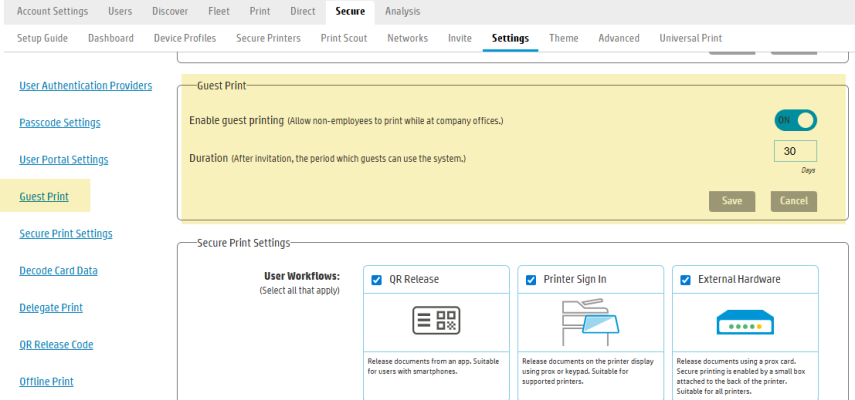The image size is (855, 400).
Task: Click the External Hardware box icon
Action: (x=745, y=321)
